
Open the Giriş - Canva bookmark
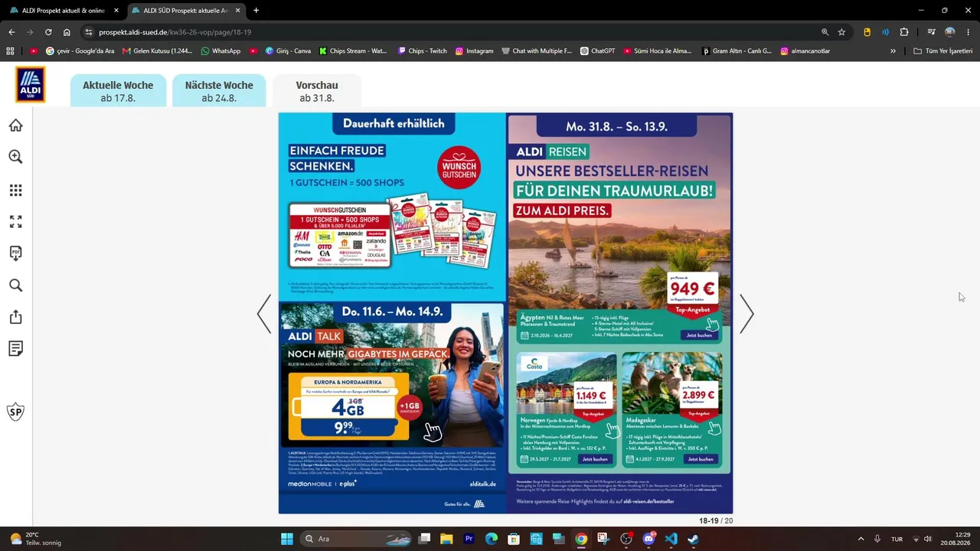click(288, 51)
